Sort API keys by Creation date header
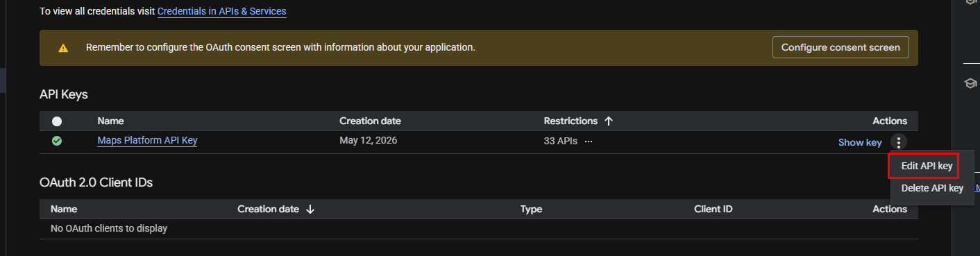980x256 pixels. 370,121
